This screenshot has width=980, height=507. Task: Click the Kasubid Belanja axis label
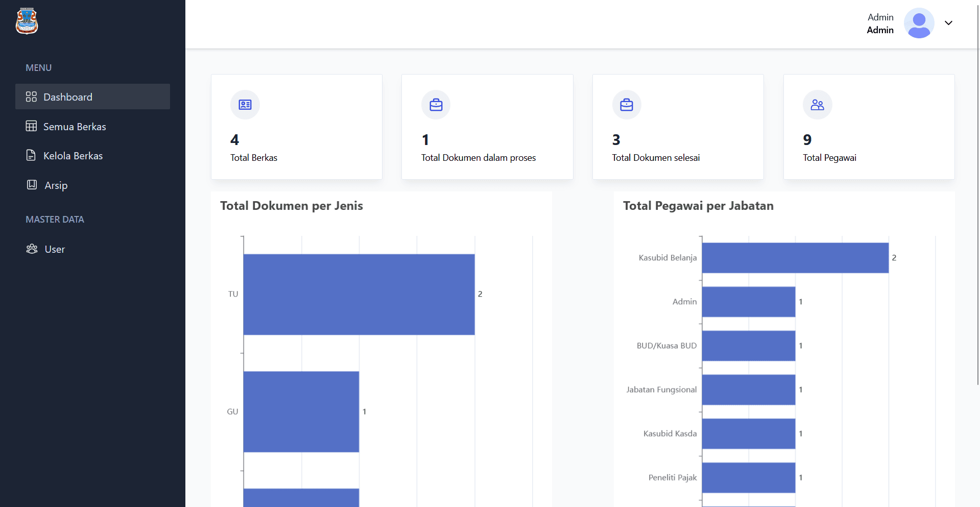(x=667, y=258)
